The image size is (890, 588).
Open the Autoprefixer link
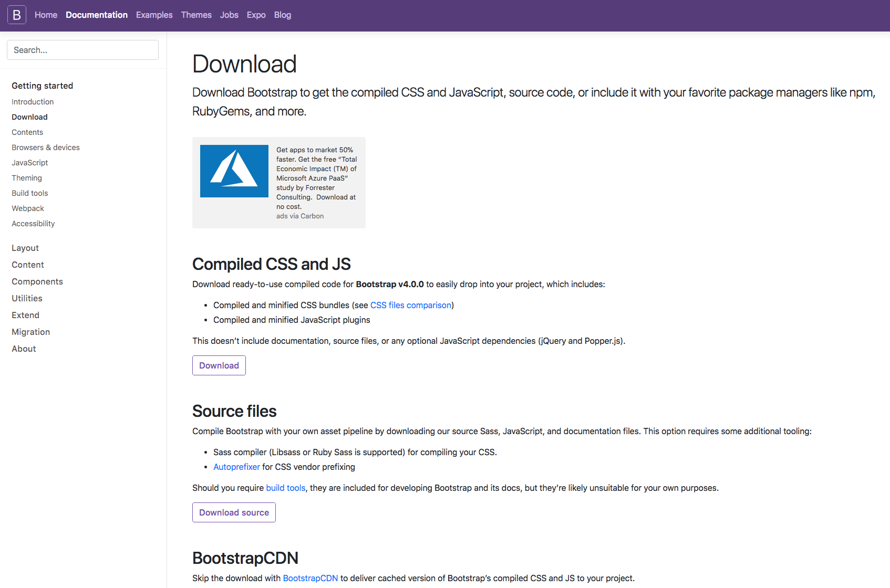tap(236, 467)
